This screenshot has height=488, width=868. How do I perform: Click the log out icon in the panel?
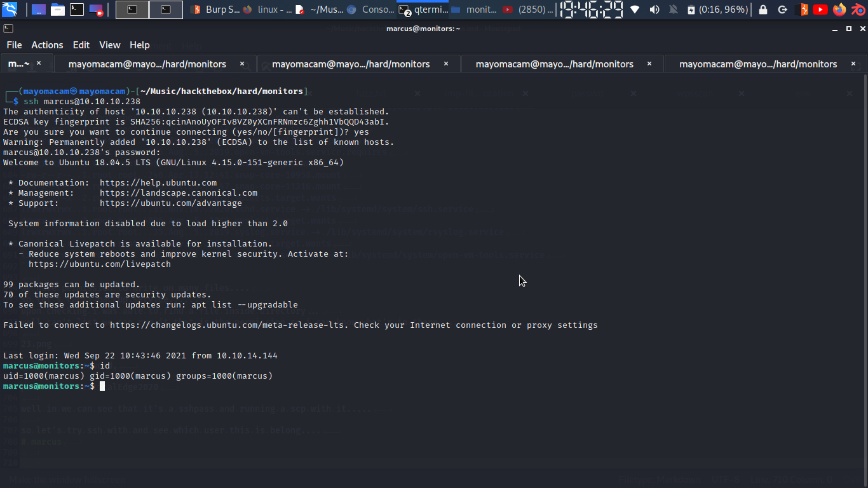pos(782,10)
